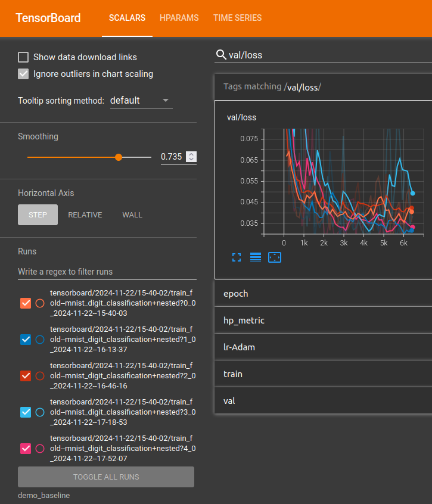Click the search magnifier icon
The image size is (432, 504).
[x=221, y=55]
